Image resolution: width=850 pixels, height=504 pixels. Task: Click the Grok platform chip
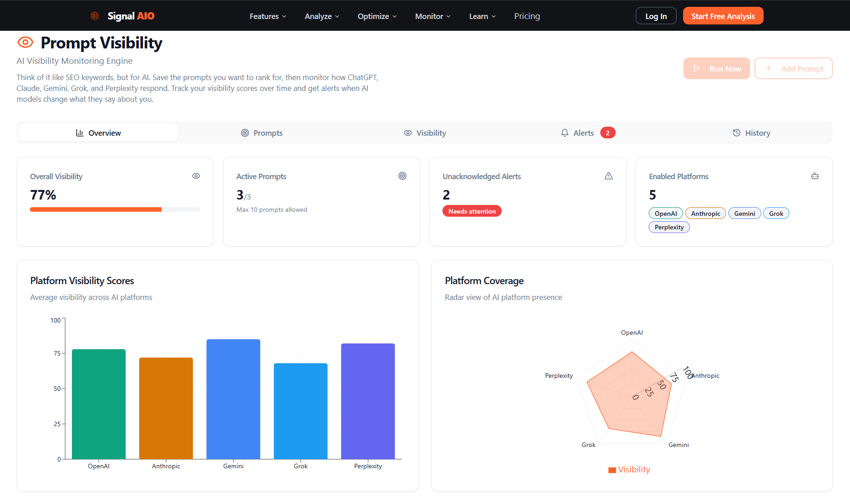click(x=776, y=213)
